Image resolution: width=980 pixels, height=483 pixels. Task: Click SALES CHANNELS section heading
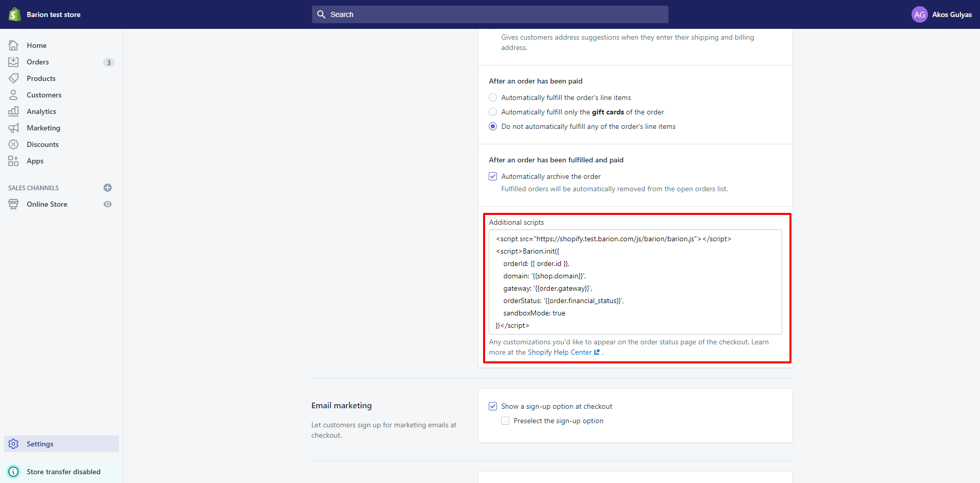tap(33, 188)
